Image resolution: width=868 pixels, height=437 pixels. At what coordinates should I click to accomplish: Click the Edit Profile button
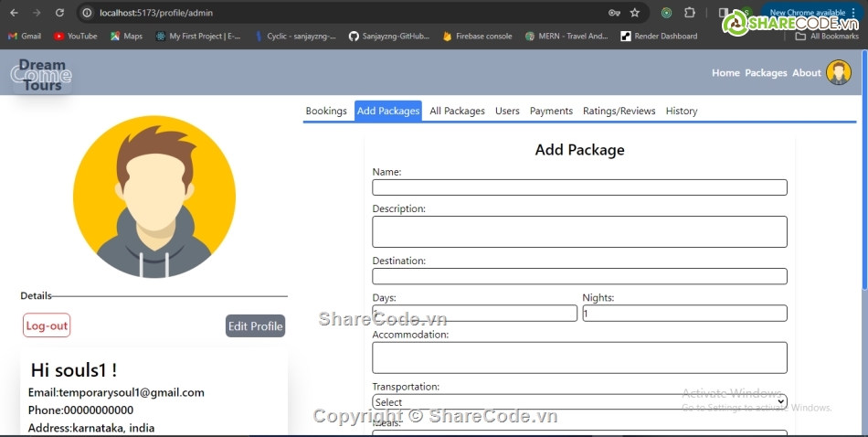[255, 326]
